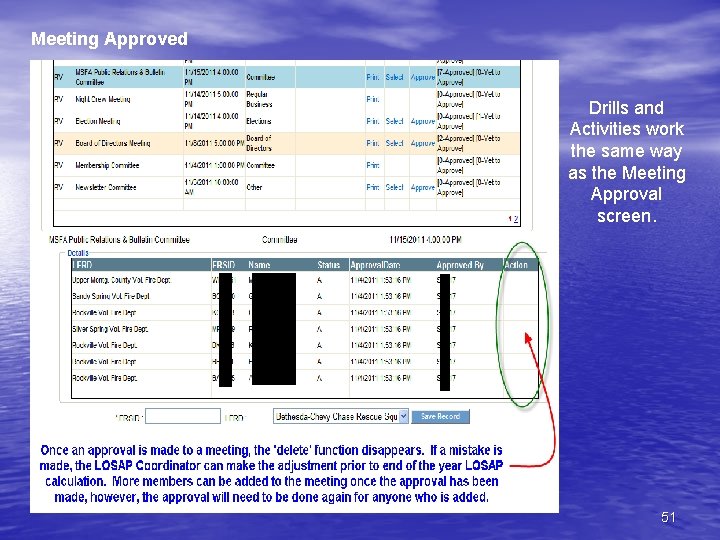The width and height of the screenshot is (720, 540).
Task: Click the FRSID column header
Action: tap(224, 265)
